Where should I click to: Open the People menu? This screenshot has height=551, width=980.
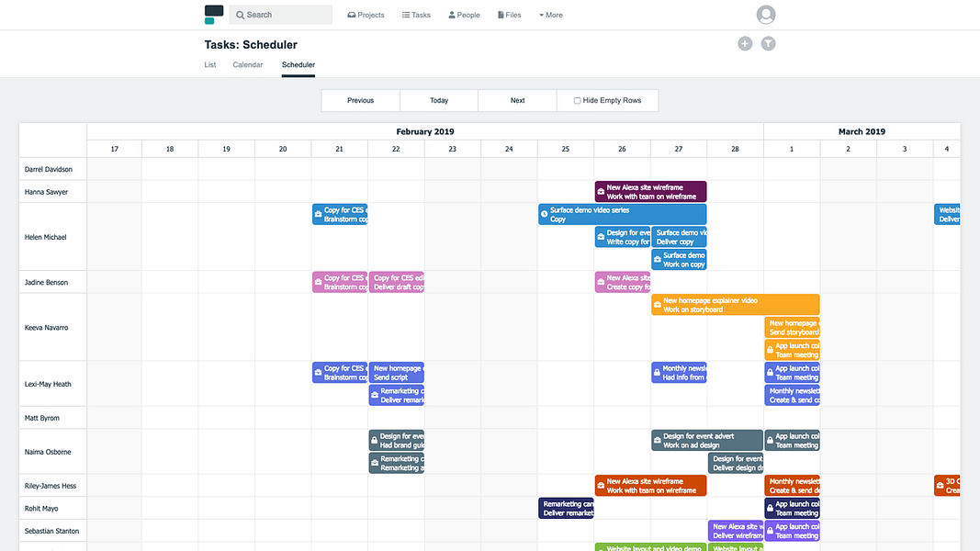465,15
